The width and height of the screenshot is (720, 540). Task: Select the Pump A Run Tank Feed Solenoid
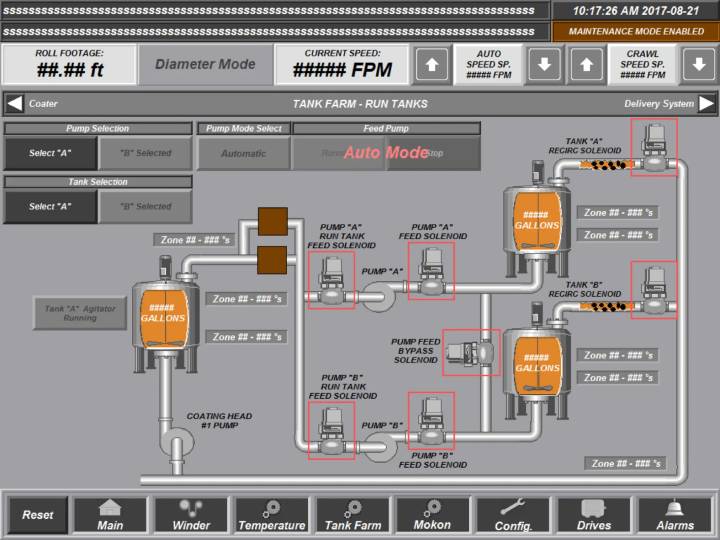point(331,280)
